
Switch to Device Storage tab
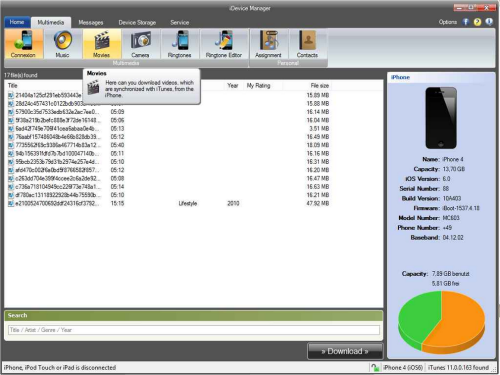click(137, 22)
